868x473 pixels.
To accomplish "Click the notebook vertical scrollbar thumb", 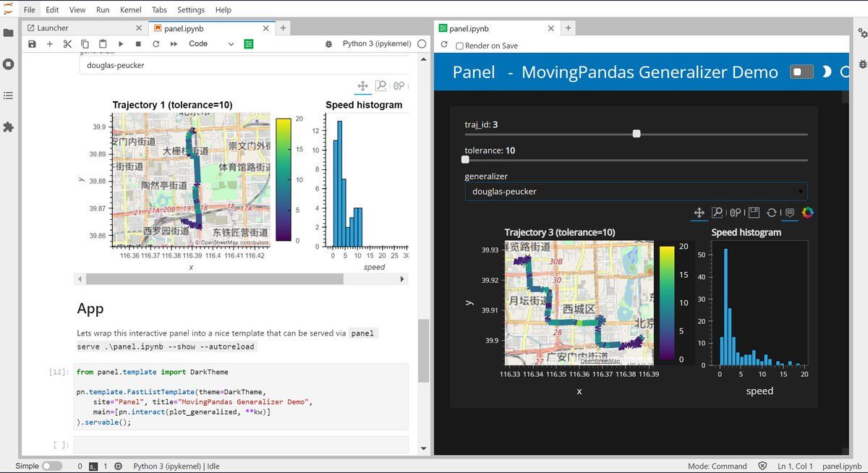I will pos(425,350).
